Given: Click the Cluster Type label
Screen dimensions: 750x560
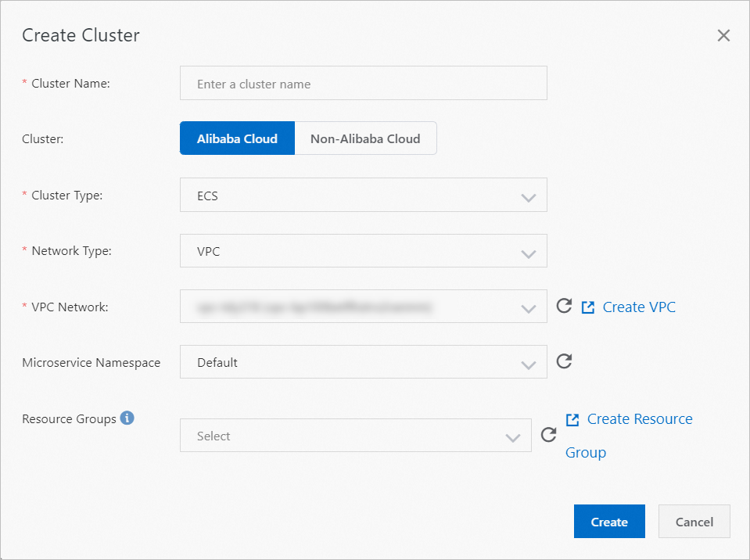Looking at the screenshot, I should [x=67, y=195].
